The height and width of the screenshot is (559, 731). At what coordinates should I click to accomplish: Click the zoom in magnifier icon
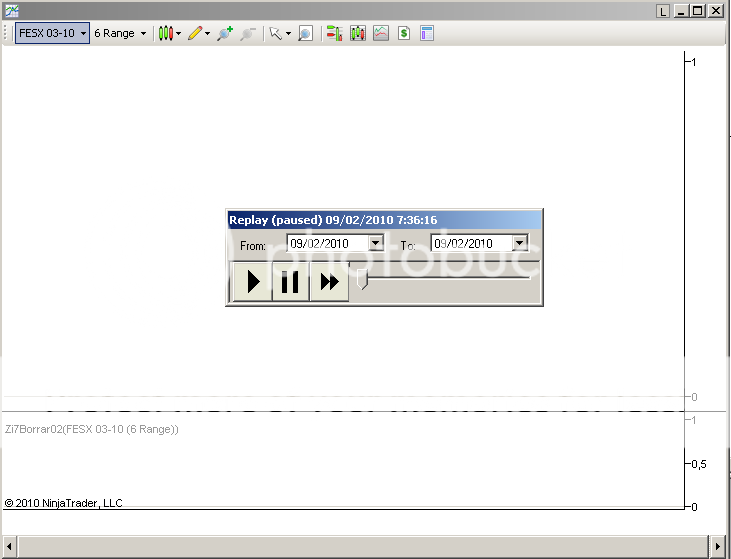click(224, 33)
